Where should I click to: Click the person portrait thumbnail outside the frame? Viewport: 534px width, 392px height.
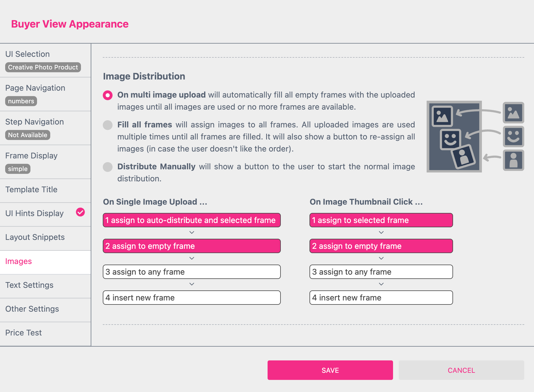tap(513, 160)
